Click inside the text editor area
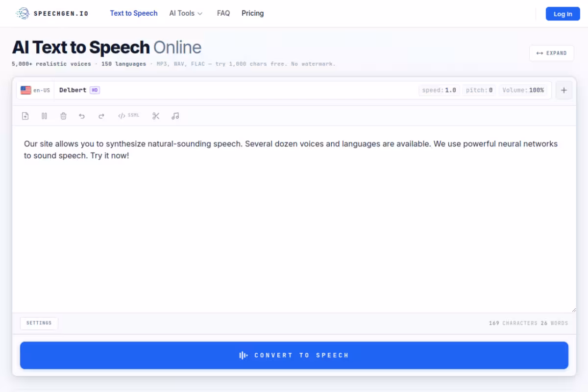 click(294, 219)
